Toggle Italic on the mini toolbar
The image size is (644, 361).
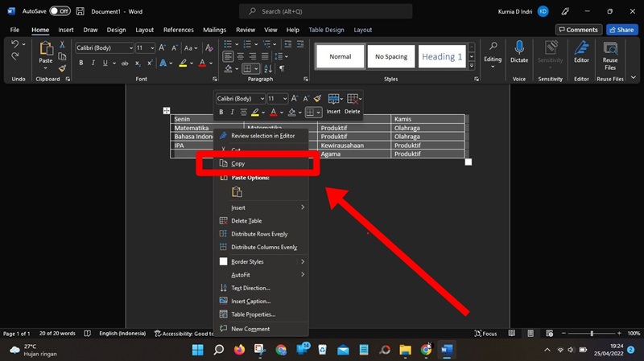coord(232,112)
